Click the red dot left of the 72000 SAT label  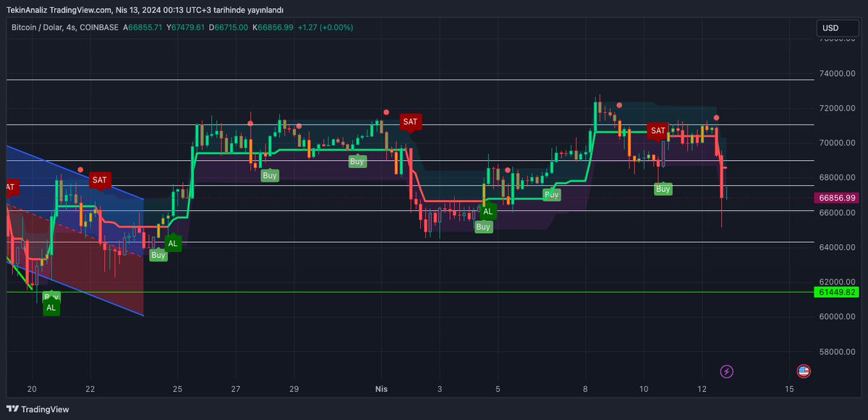coord(386,112)
